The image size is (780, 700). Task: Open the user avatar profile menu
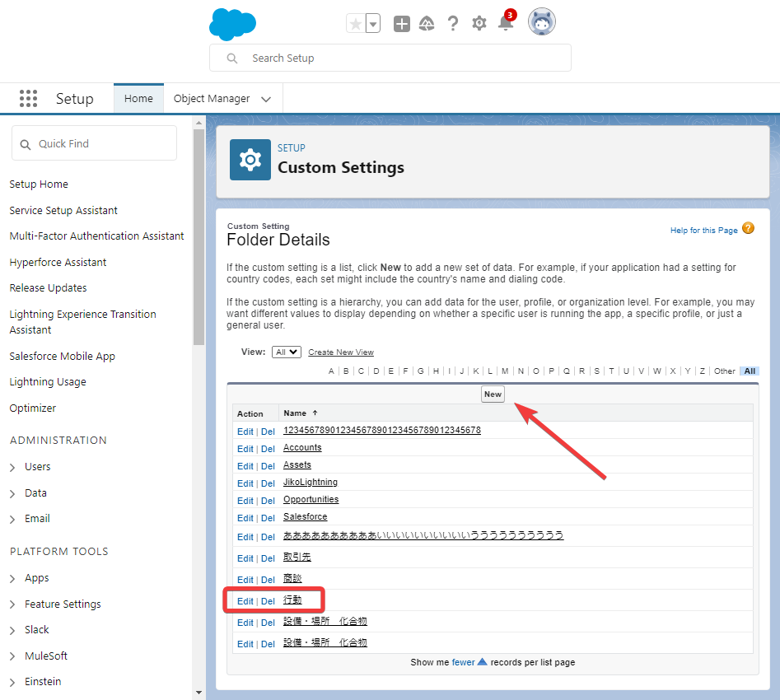coord(541,22)
